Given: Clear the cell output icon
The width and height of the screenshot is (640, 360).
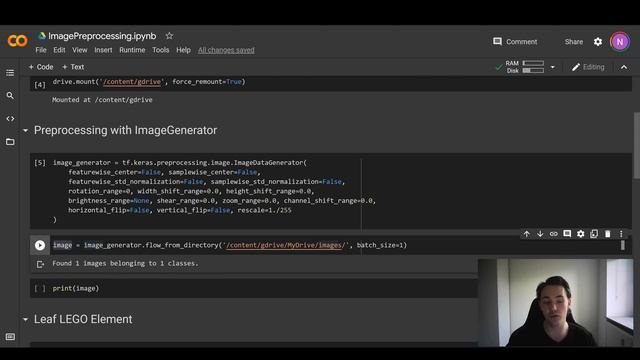Looking at the screenshot, I should [x=40, y=264].
